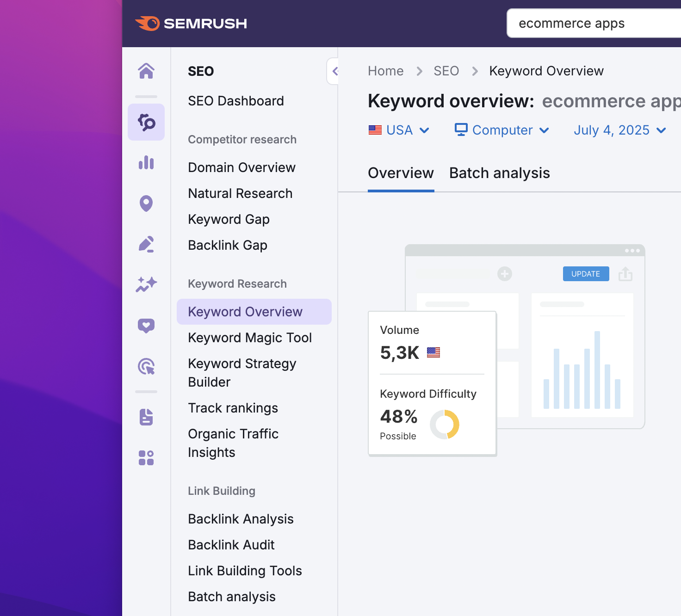Click the plus icon in illustration

505,274
